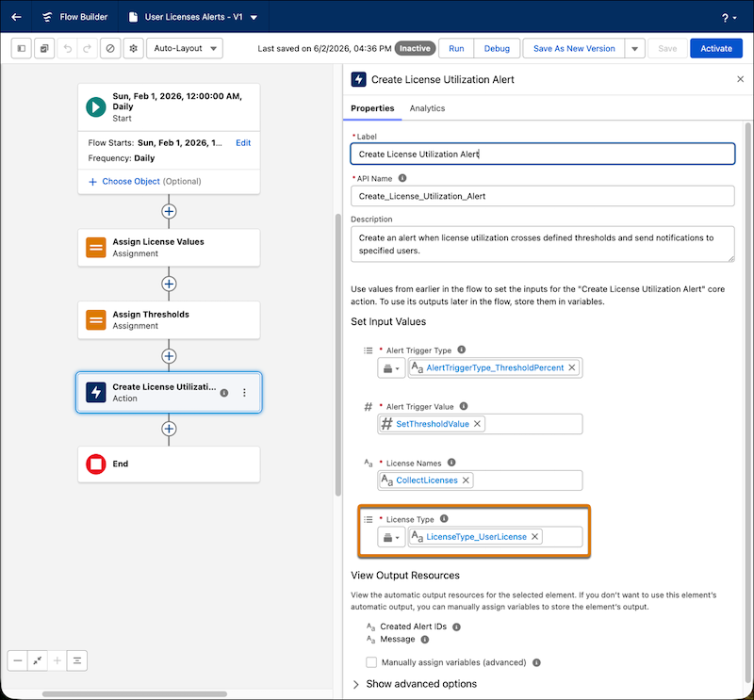The image size is (754, 700).
Task: Click the circle-slash toolbar icon
Action: tap(110, 49)
